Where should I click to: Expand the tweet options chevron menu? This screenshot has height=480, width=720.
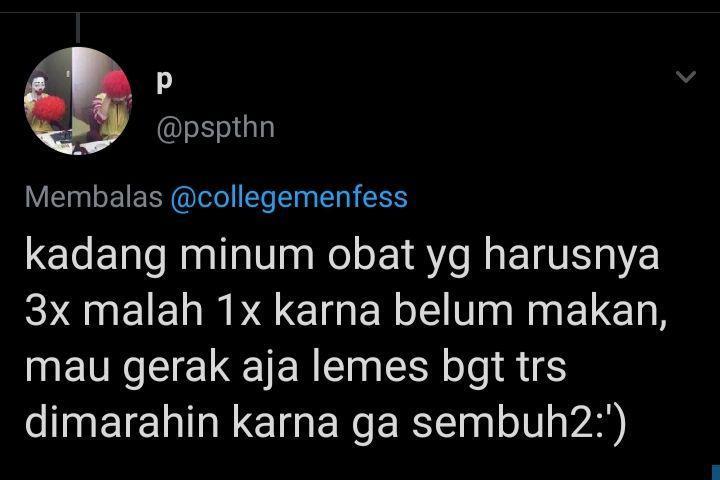(686, 76)
